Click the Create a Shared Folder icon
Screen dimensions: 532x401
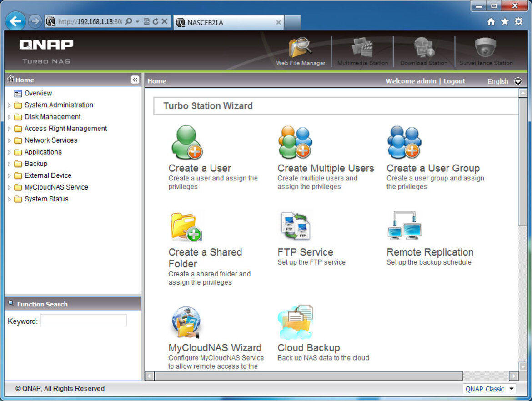[x=186, y=226]
